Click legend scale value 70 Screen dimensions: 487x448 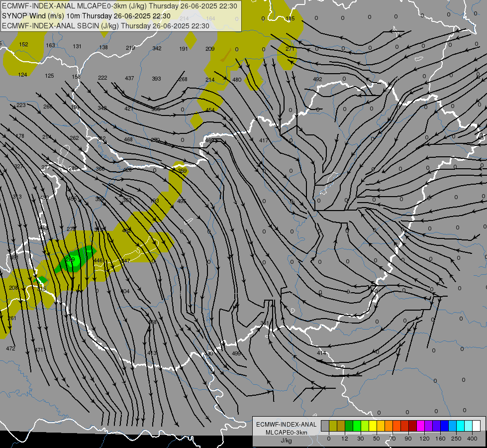click(392, 439)
